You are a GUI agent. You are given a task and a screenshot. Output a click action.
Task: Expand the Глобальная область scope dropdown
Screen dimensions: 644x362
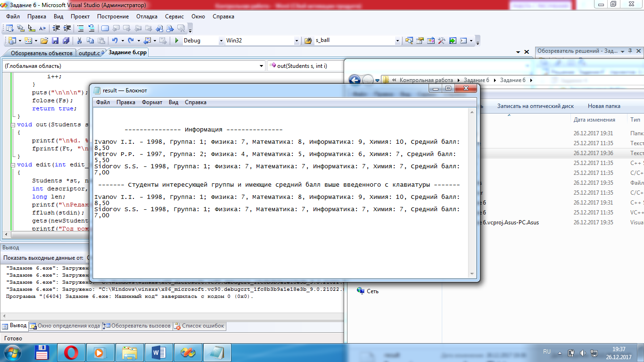coord(262,66)
